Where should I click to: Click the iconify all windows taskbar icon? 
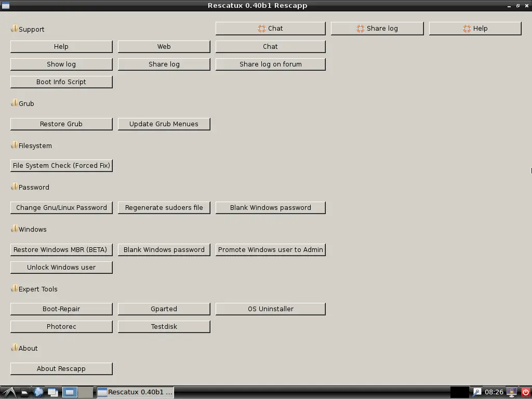(53, 393)
